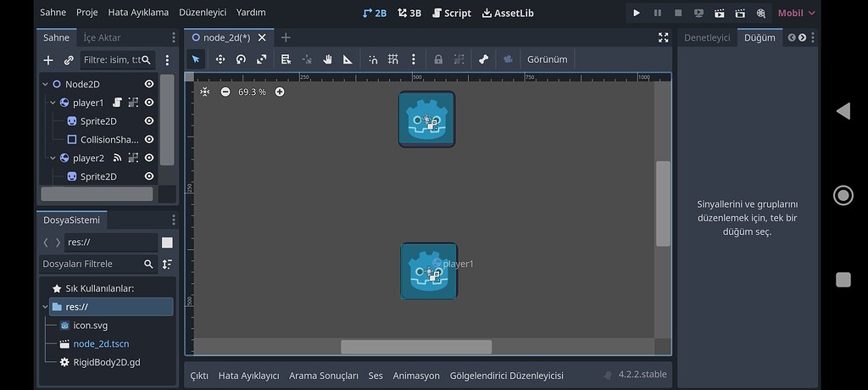Toggle visibility of player1 node
Image resolution: width=868 pixels, height=390 pixels.
click(149, 103)
